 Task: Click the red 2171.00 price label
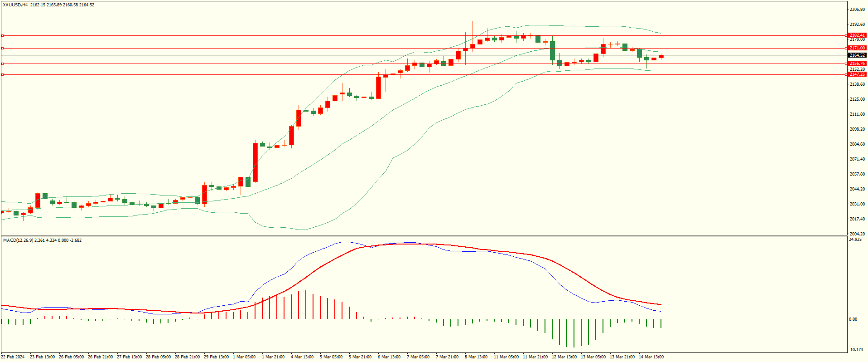(857, 48)
